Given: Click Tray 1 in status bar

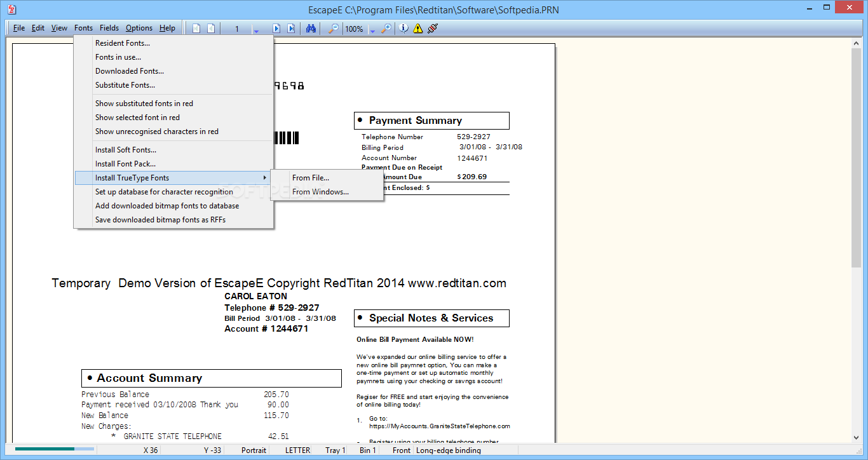Looking at the screenshot, I should point(335,450).
